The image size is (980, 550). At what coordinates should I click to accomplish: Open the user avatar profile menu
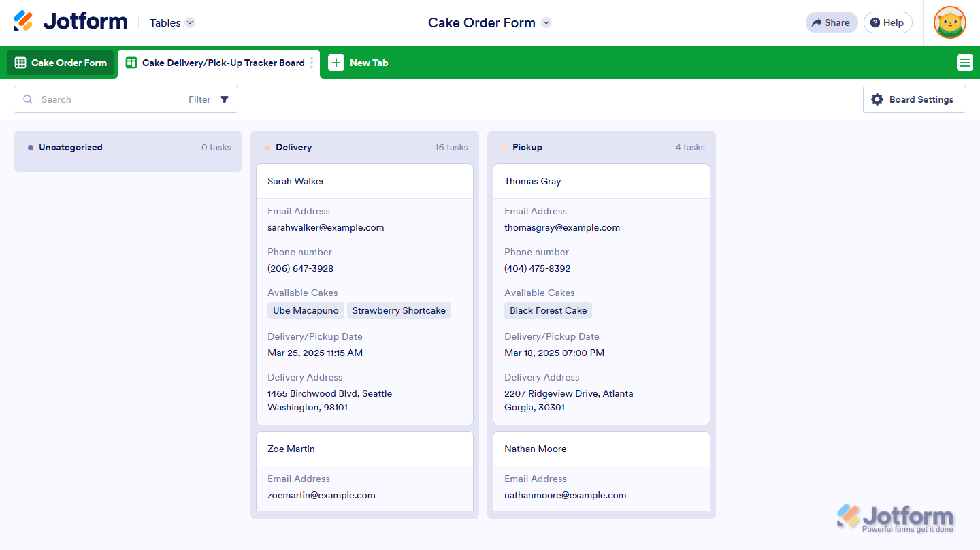(x=949, y=22)
